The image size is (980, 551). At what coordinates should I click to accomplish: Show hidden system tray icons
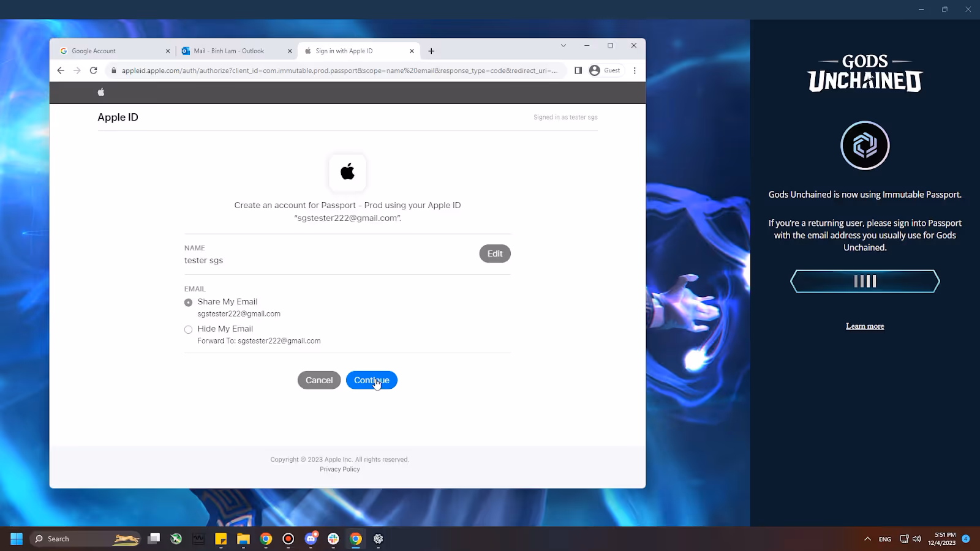[x=867, y=539]
